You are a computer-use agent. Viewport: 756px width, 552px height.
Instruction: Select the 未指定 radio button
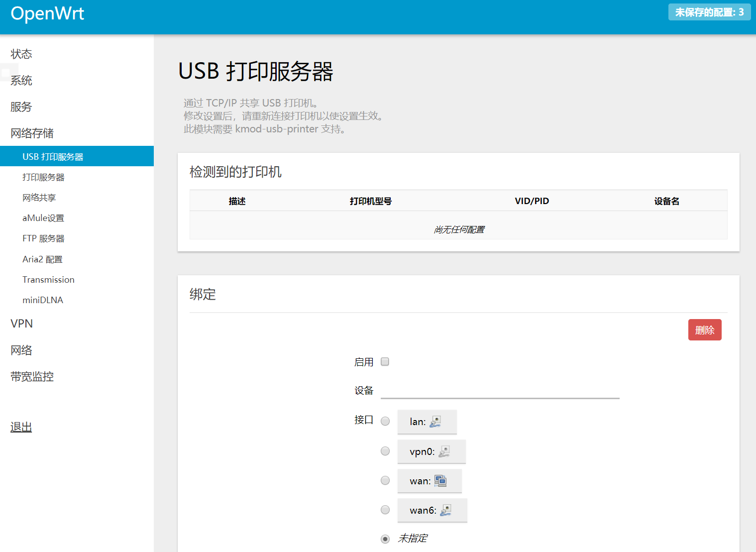coord(385,539)
